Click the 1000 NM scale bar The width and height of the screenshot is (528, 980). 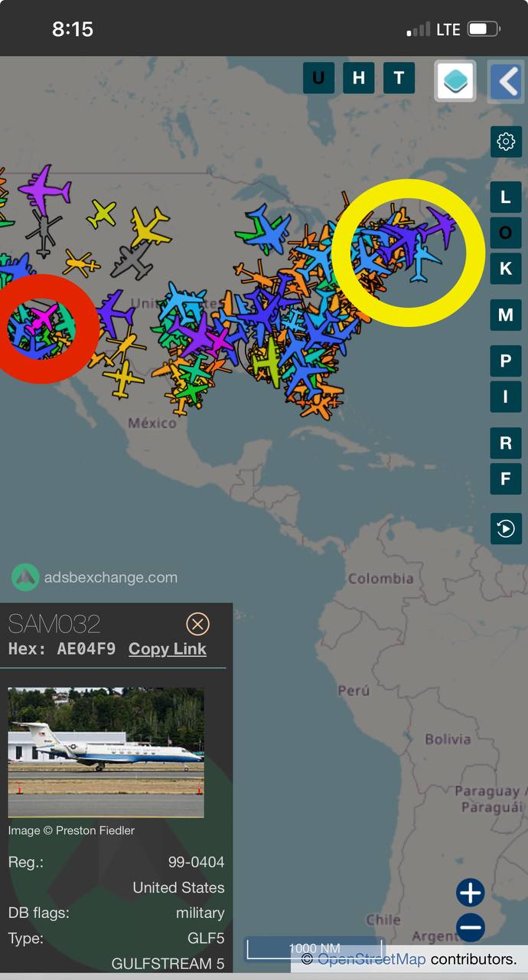(x=315, y=949)
